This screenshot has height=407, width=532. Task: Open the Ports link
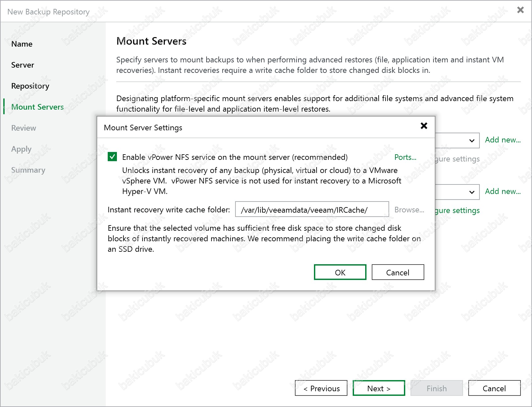click(405, 157)
